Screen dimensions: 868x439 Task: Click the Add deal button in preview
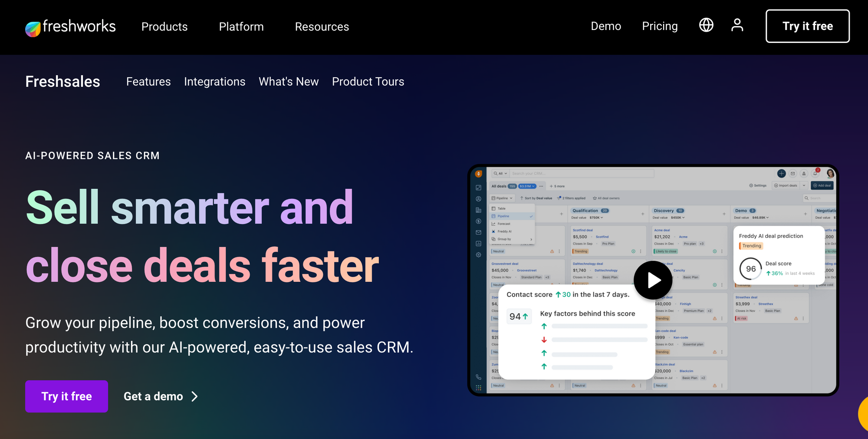[822, 185]
